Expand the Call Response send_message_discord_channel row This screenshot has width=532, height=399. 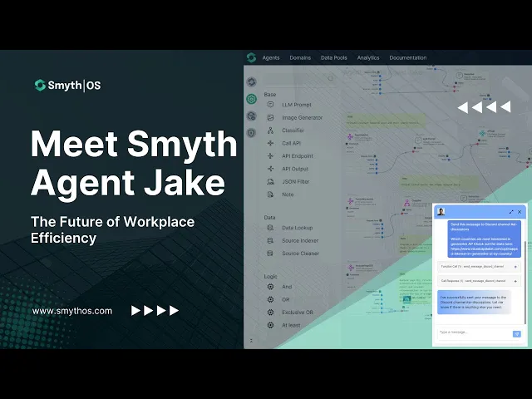(x=479, y=281)
